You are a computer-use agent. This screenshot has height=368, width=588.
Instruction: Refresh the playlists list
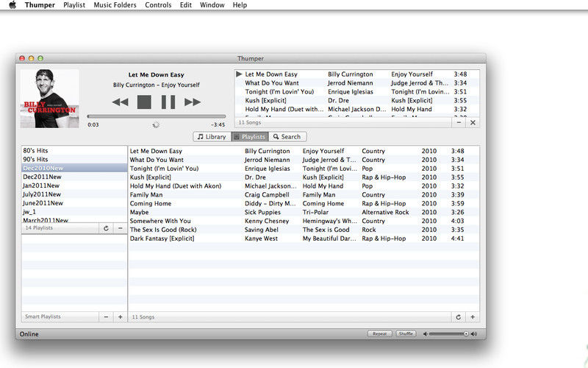click(106, 228)
